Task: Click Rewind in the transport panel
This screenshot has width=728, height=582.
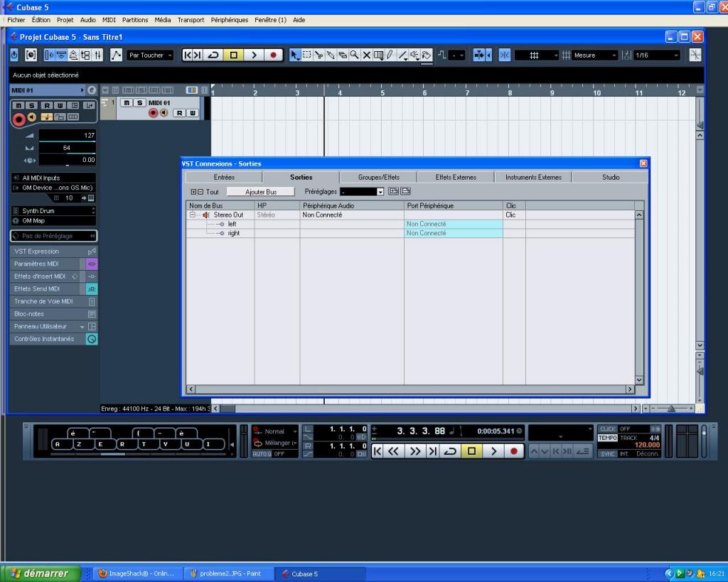Action: point(393,451)
